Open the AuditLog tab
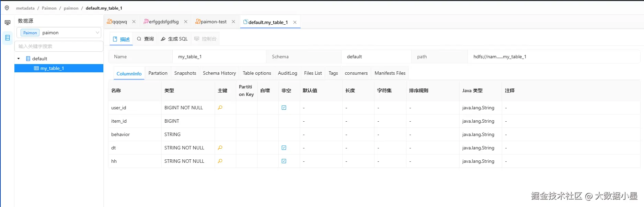 [x=288, y=73]
